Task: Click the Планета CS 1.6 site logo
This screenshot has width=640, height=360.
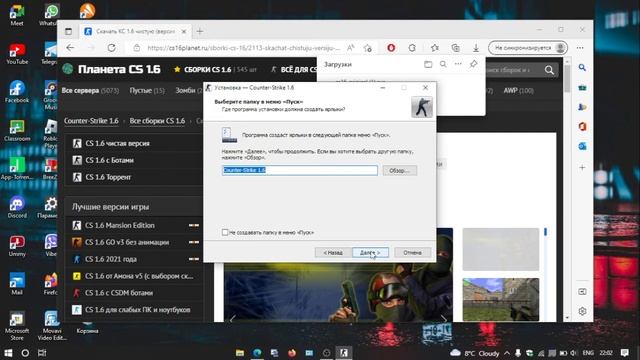Action: coord(111,69)
